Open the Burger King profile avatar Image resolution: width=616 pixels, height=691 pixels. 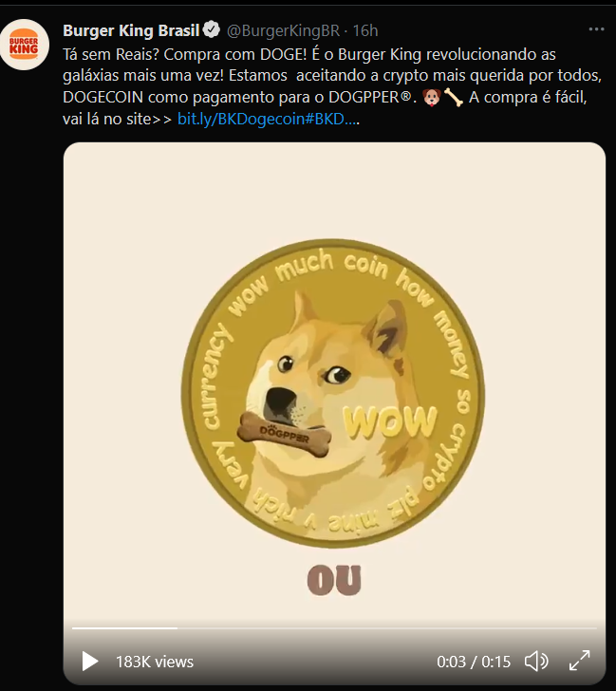coord(24,45)
